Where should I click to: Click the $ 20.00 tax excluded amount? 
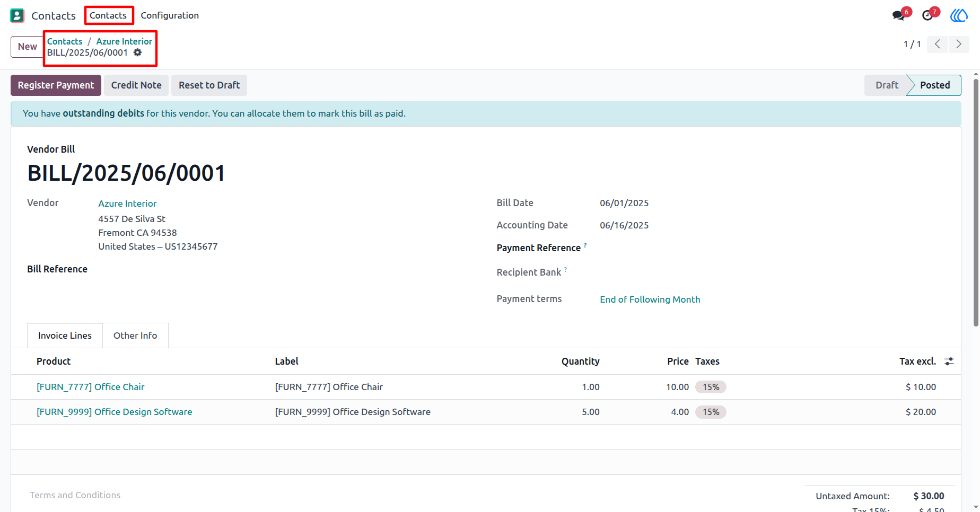click(x=921, y=412)
